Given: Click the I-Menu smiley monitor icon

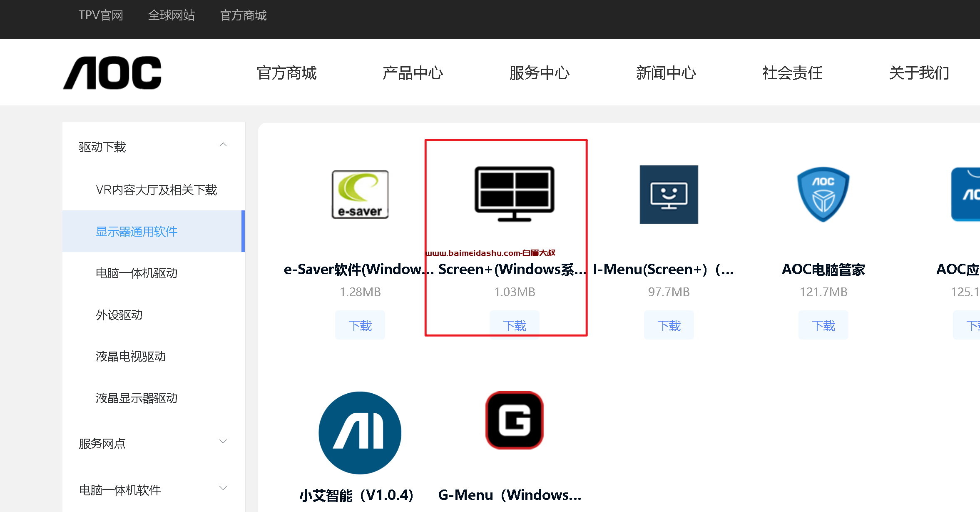Looking at the screenshot, I should [x=669, y=194].
